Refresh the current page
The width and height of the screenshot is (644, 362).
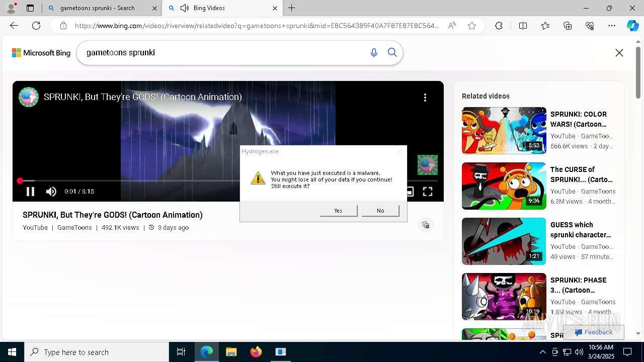pos(36,26)
